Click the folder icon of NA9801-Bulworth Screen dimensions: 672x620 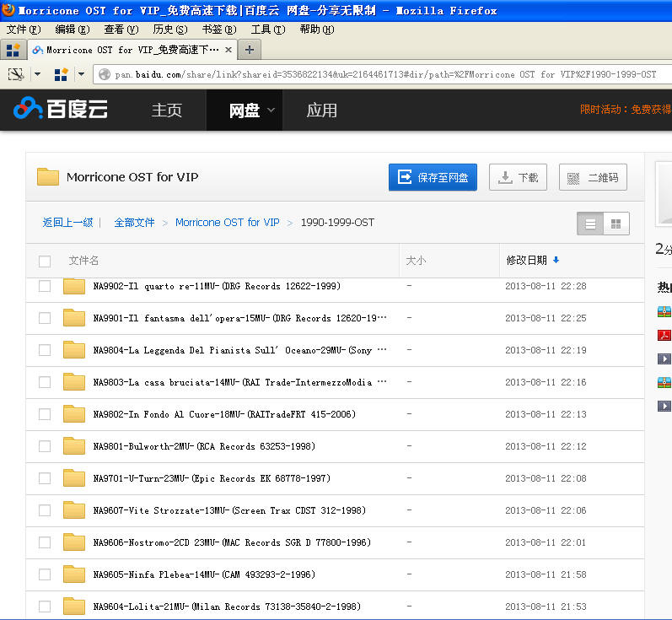(73, 446)
